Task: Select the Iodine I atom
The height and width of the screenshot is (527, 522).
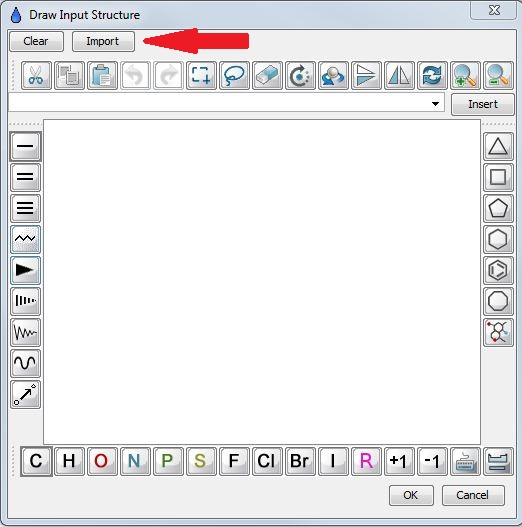Action: (333, 461)
